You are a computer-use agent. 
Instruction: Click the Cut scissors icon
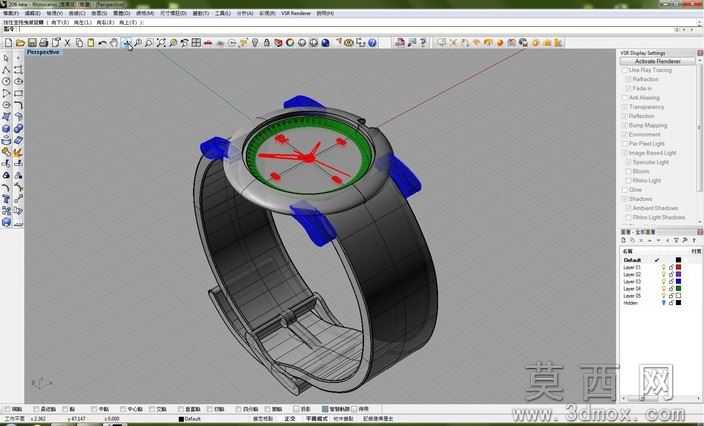pyautogui.click(x=67, y=43)
